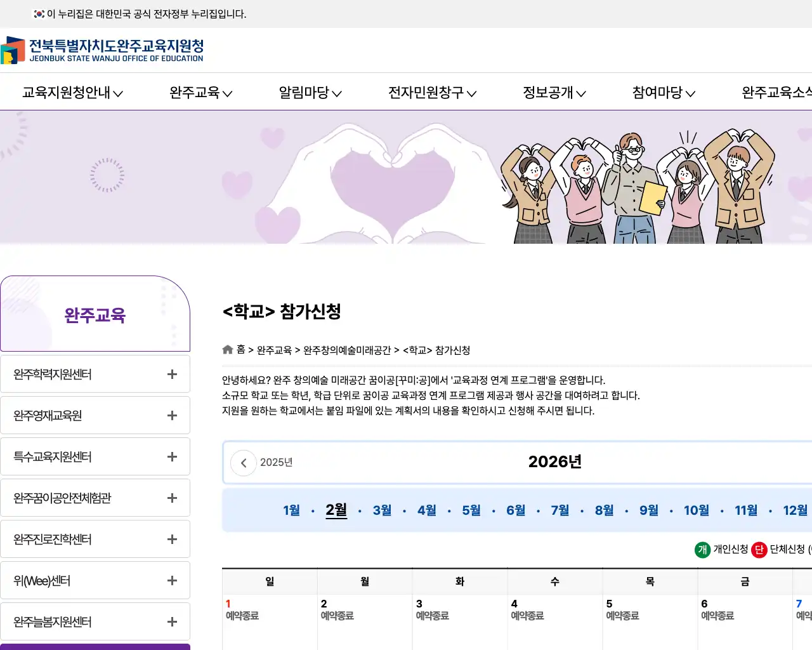Click the home icon in the breadcrumb
This screenshot has width=812, height=650.
[227, 349]
